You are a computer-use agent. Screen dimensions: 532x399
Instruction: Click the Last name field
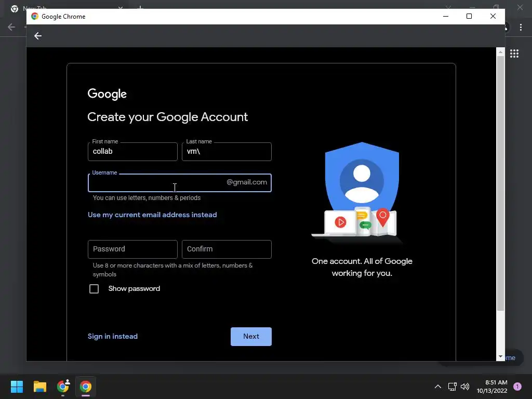click(227, 152)
